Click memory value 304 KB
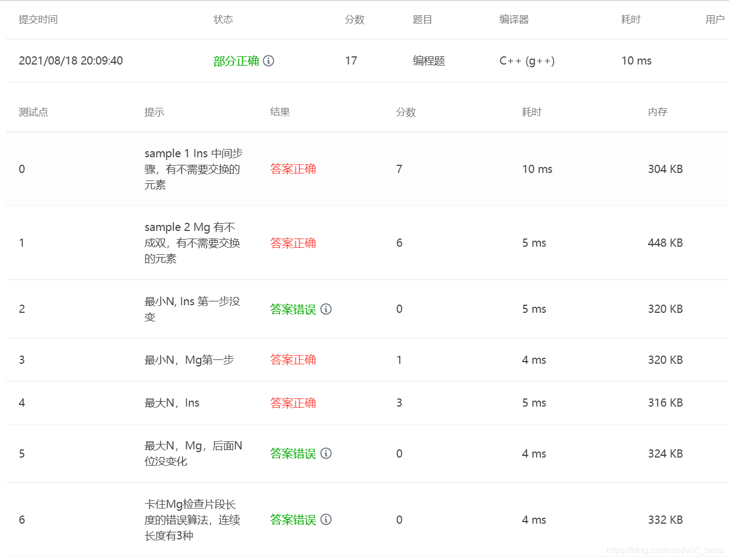The image size is (729, 560). point(665,169)
